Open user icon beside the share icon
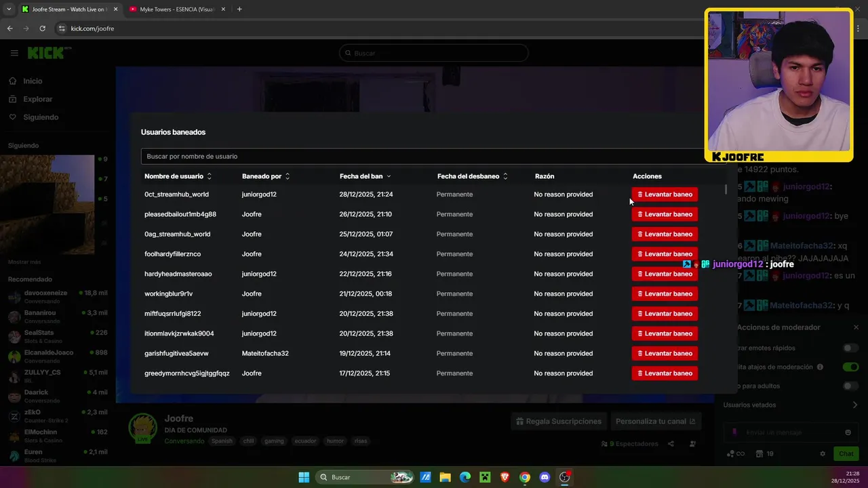Viewport: 868px width, 488px height. tap(692, 444)
